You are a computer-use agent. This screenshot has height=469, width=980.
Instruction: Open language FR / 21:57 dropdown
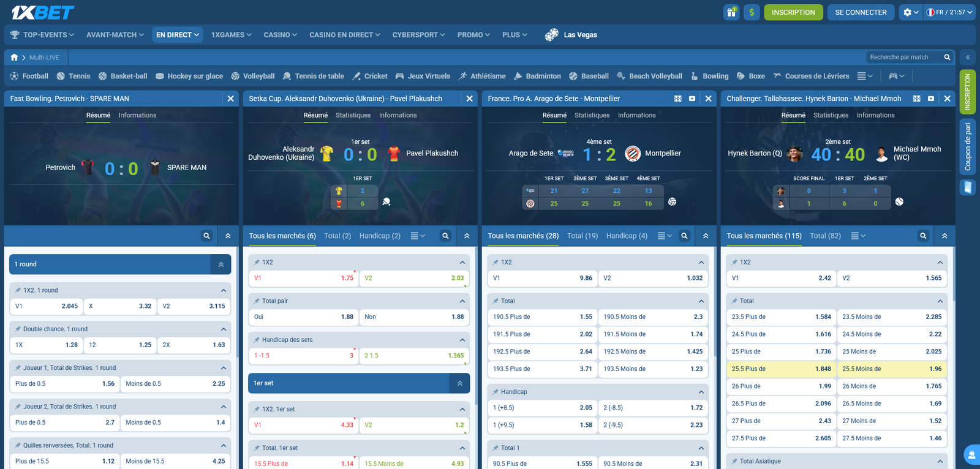point(949,12)
